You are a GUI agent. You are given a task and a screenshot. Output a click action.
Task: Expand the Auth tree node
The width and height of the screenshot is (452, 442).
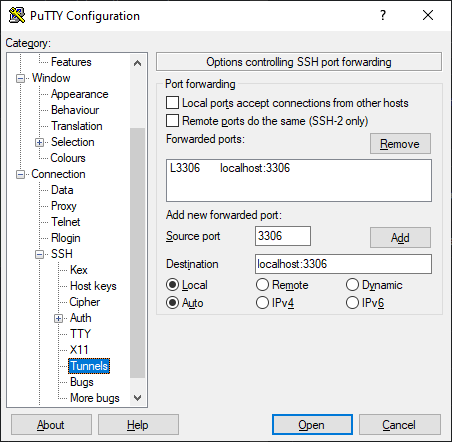pos(58,319)
